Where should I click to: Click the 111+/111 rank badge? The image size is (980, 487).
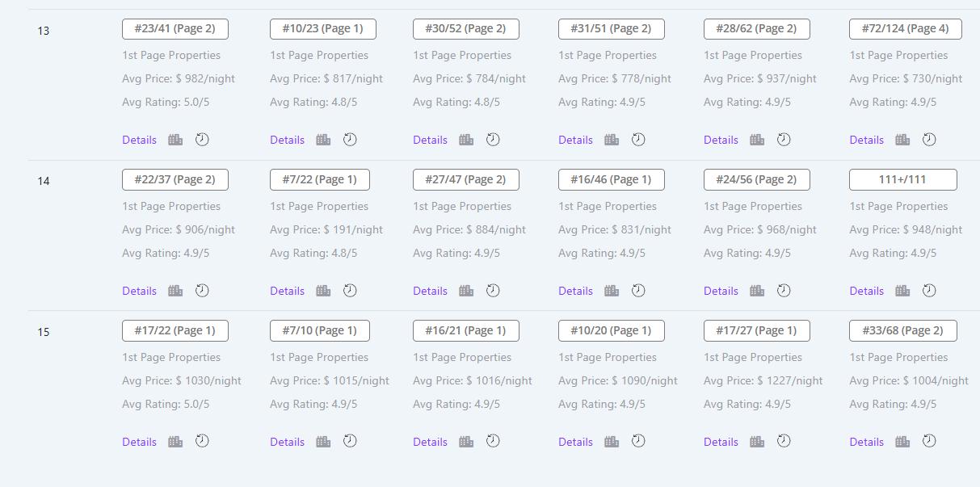coord(903,179)
